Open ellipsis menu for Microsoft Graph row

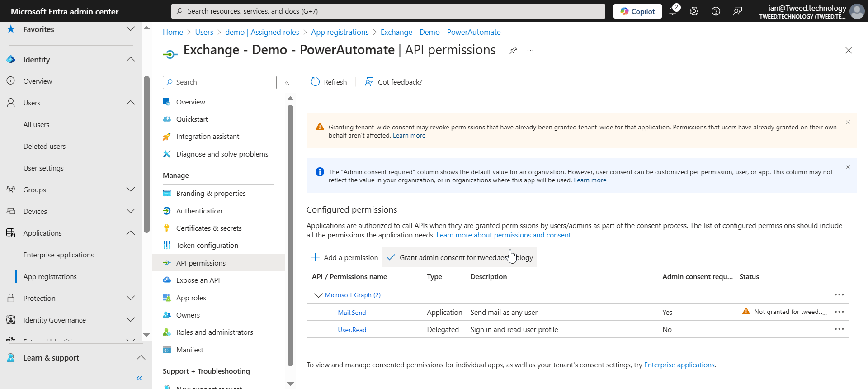840,294
